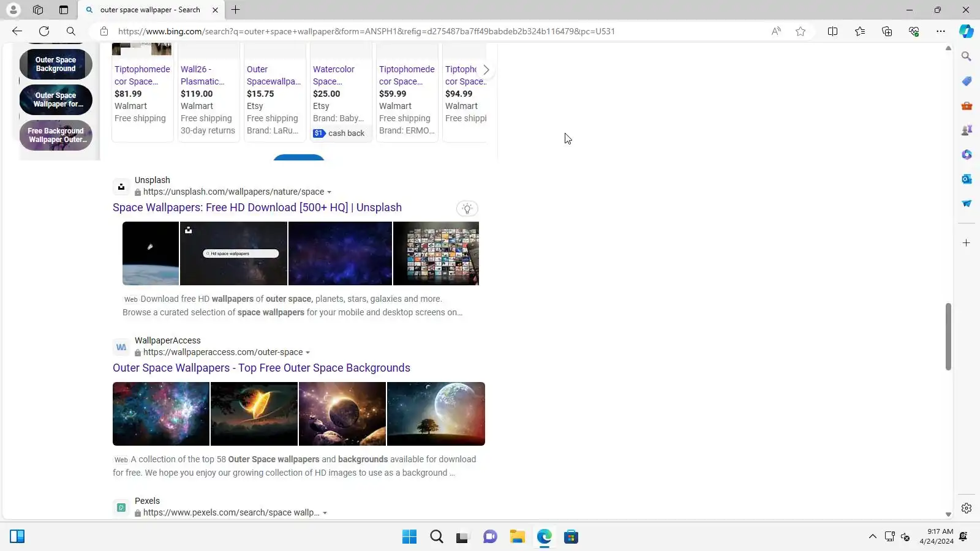Viewport: 980px width, 551px height.
Task: Open Space Wallpapers Unsplash result link
Action: pyautogui.click(x=257, y=208)
